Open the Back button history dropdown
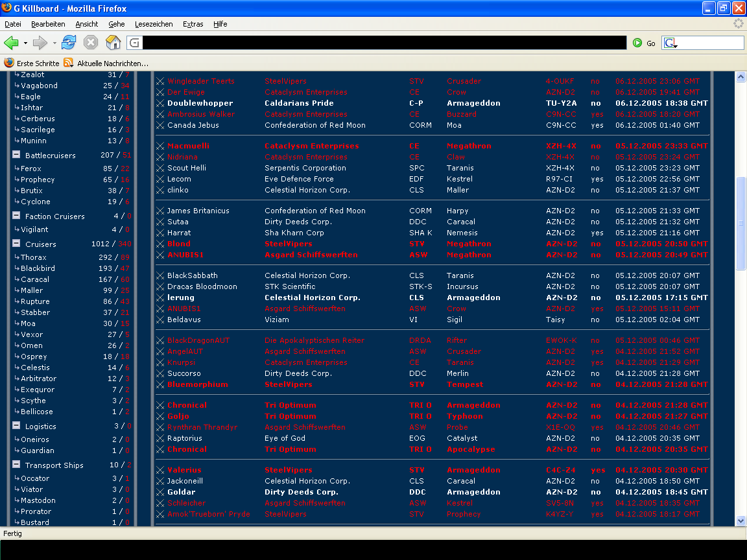The width and height of the screenshot is (747, 560). point(25,43)
